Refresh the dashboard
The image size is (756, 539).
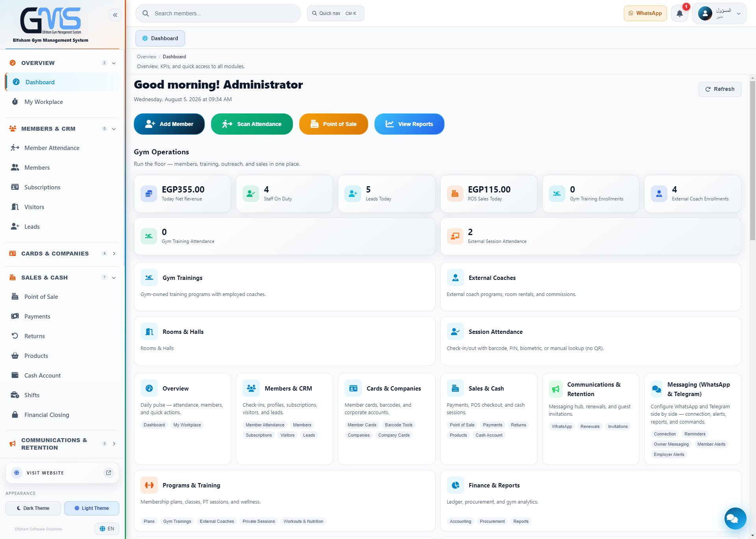pos(720,89)
